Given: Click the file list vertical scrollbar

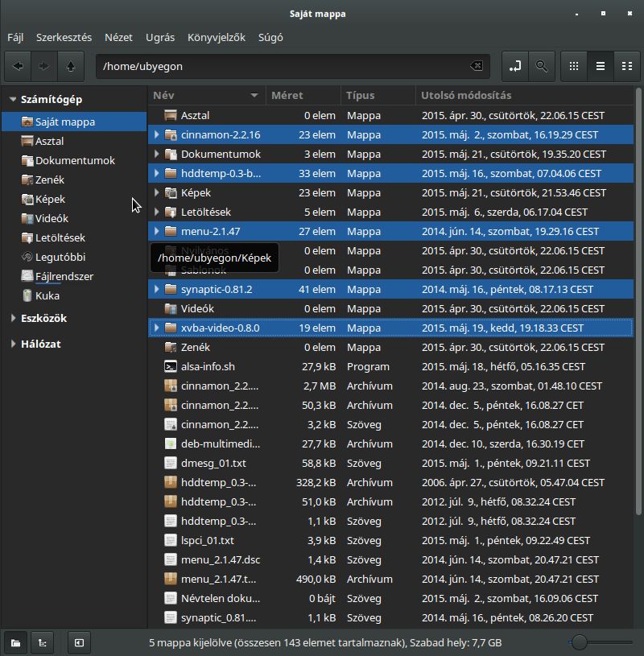Looking at the screenshot, I should (x=638, y=301).
